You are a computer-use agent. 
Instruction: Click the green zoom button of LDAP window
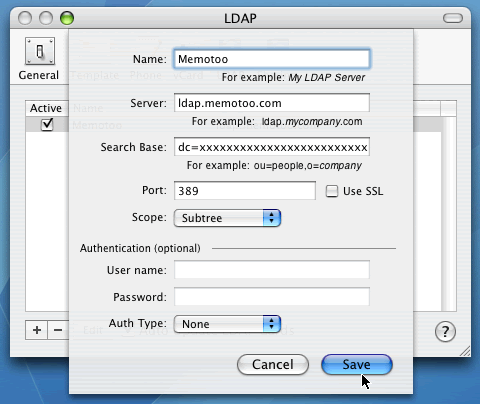click(67, 18)
